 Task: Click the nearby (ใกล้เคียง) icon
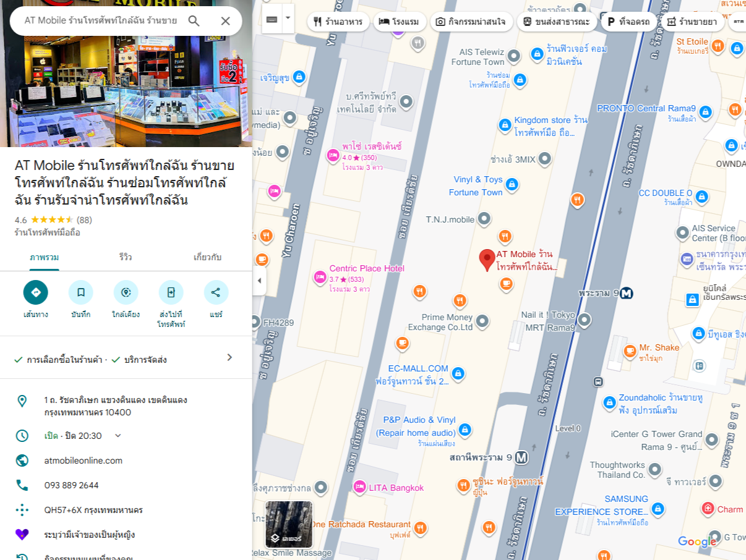pyautogui.click(x=126, y=292)
